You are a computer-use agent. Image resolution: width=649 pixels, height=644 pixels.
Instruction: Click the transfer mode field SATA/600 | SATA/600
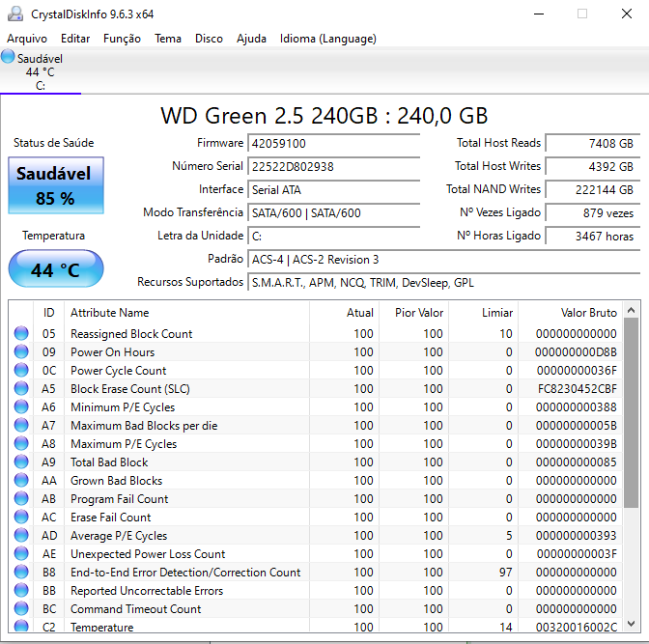click(333, 212)
